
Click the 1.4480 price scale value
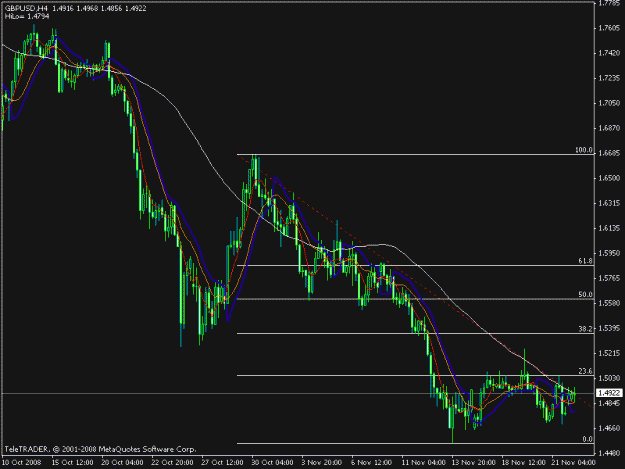click(609, 453)
